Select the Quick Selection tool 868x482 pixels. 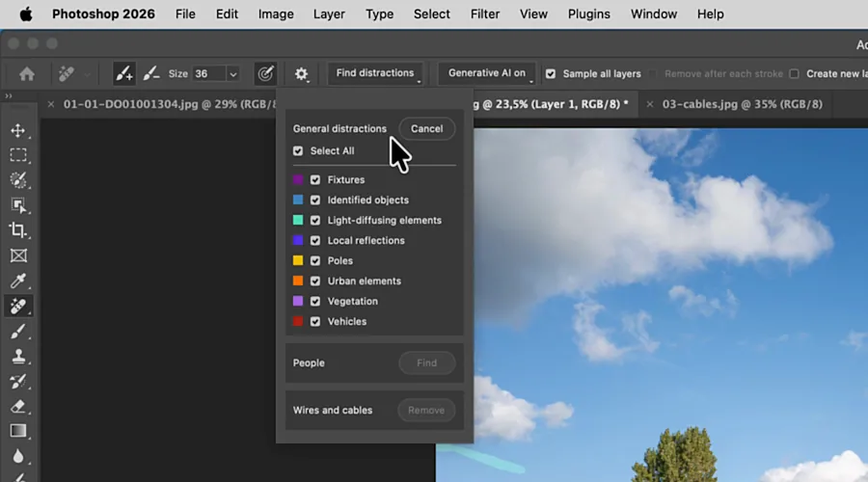(x=17, y=180)
